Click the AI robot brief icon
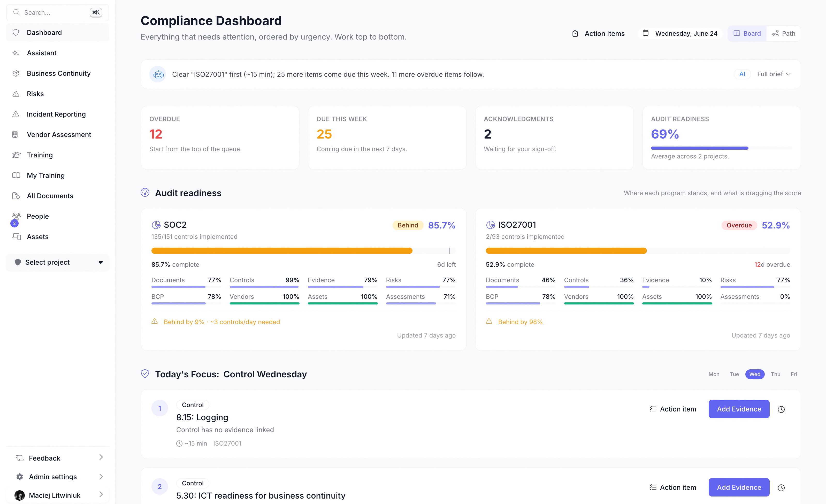Viewport: 826px width, 504px height. tap(158, 74)
